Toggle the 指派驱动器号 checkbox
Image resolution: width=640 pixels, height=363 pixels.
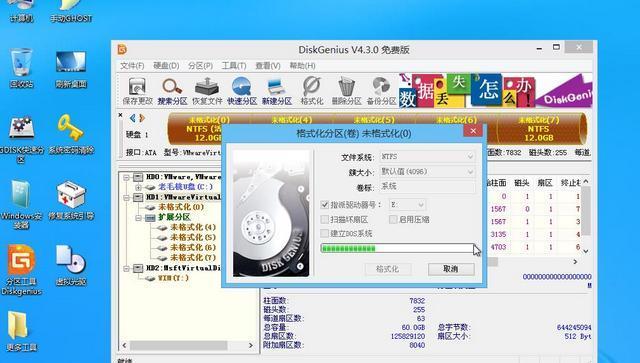325,205
